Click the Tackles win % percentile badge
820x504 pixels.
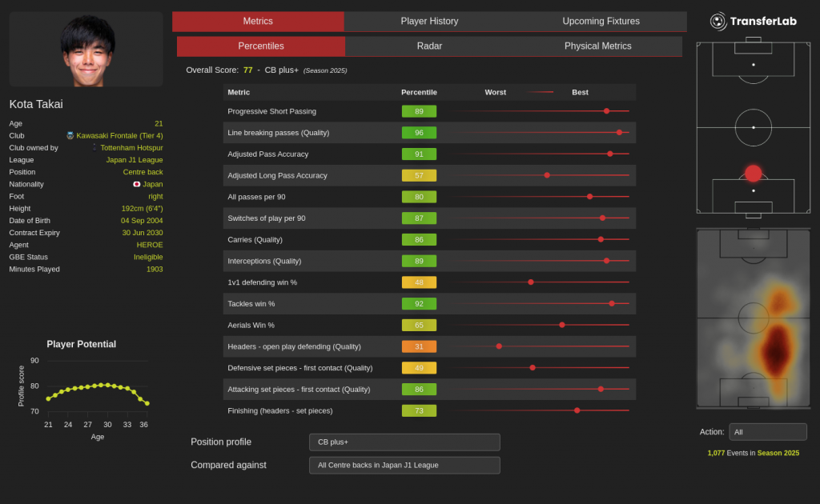(419, 304)
